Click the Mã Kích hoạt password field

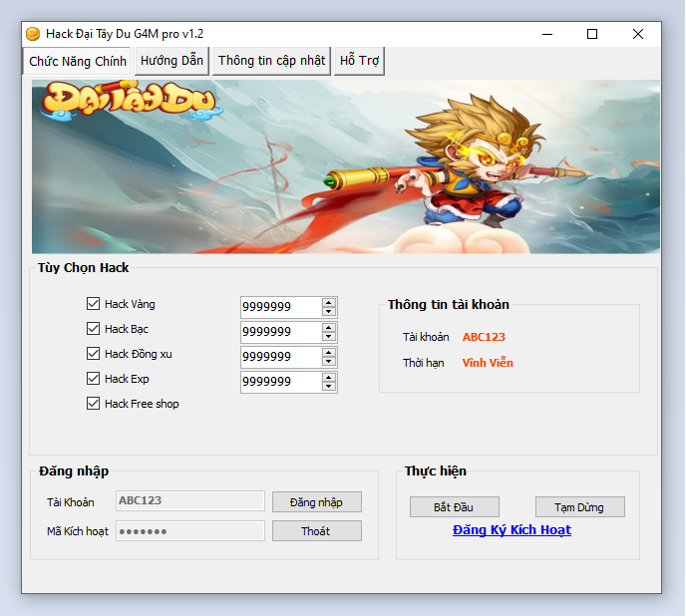[x=190, y=531]
